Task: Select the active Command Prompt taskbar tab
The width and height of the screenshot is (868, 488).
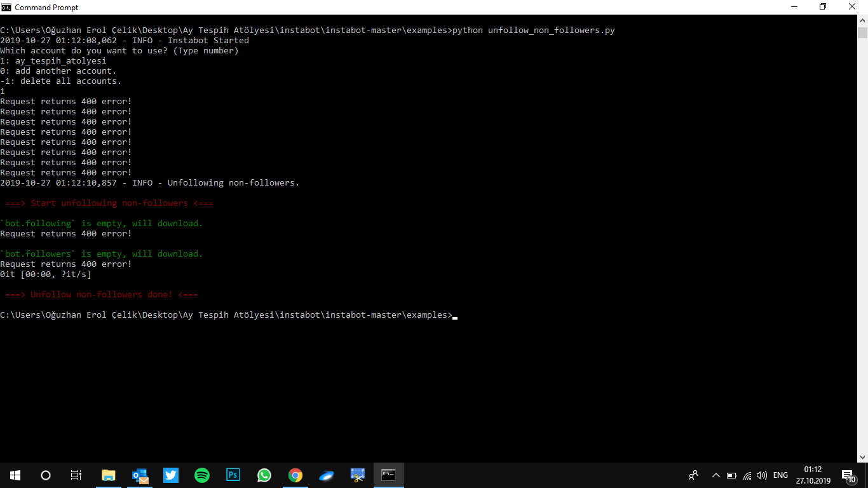Action: (x=388, y=475)
